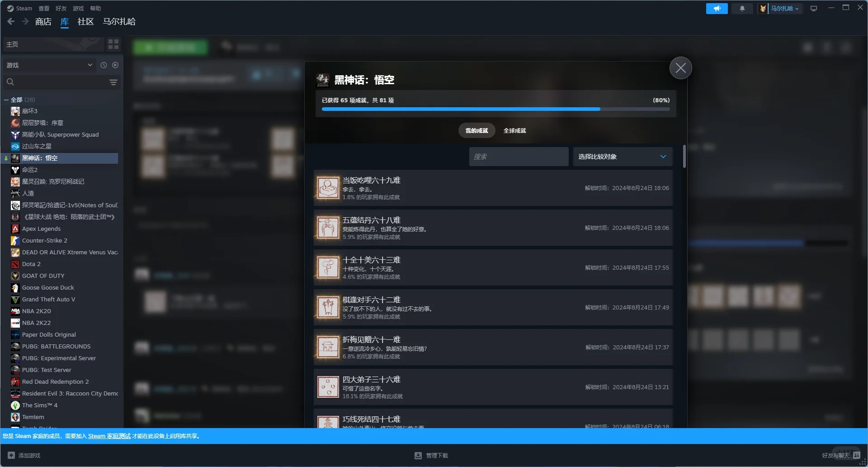Go to the 马尔扎哈 profile tab
868x467 pixels.
coord(119,21)
